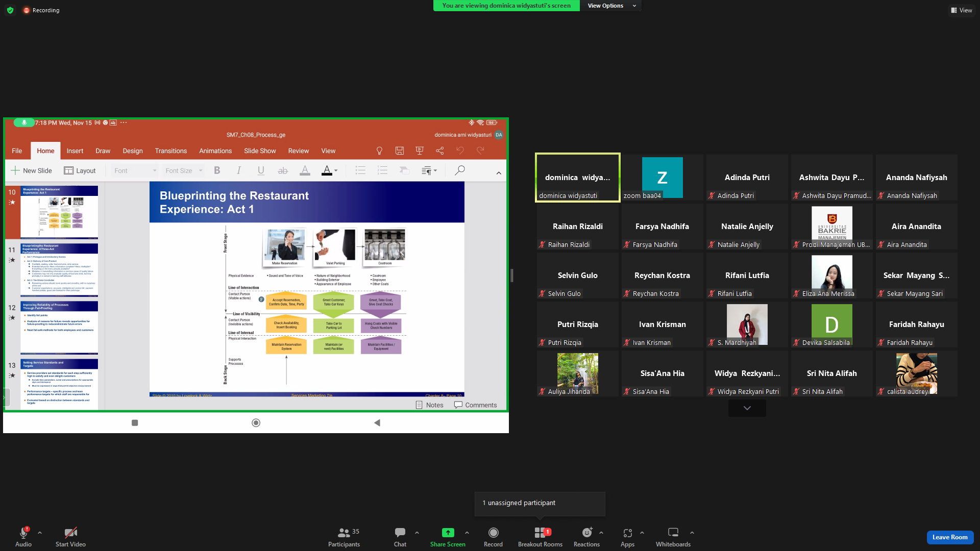Open Breakout Rooms
980x551 pixels.
(540, 537)
